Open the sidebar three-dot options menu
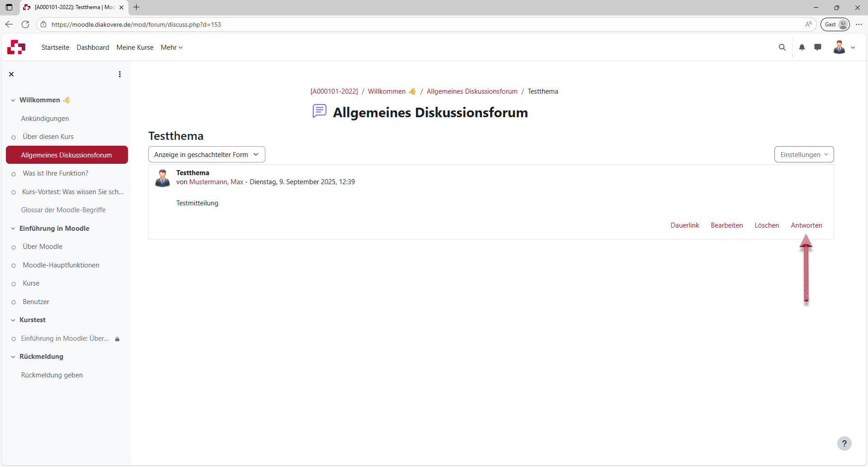868x467 pixels. tap(119, 74)
